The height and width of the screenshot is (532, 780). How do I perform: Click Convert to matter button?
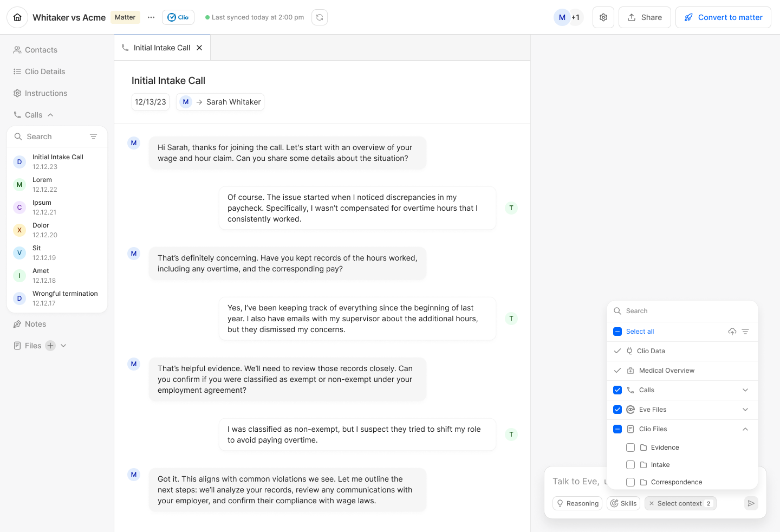tap(723, 17)
